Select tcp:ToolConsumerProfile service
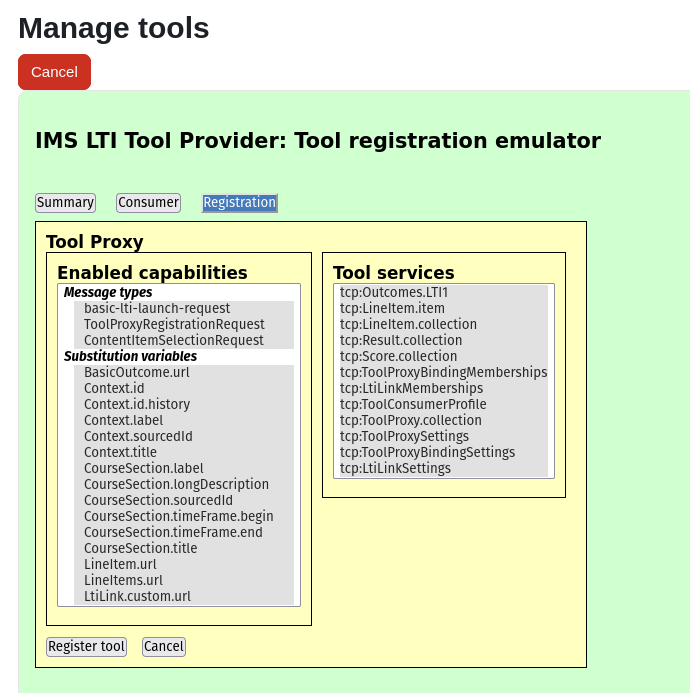 pos(444,404)
